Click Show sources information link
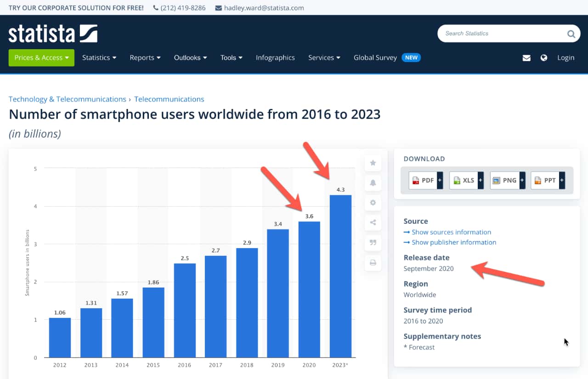Image resolution: width=588 pixels, height=379 pixels. point(451,232)
